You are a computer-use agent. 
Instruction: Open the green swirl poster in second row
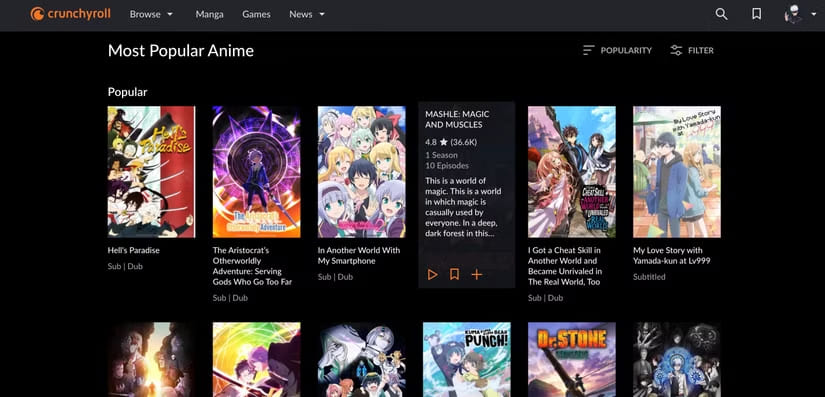(x=256, y=360)
